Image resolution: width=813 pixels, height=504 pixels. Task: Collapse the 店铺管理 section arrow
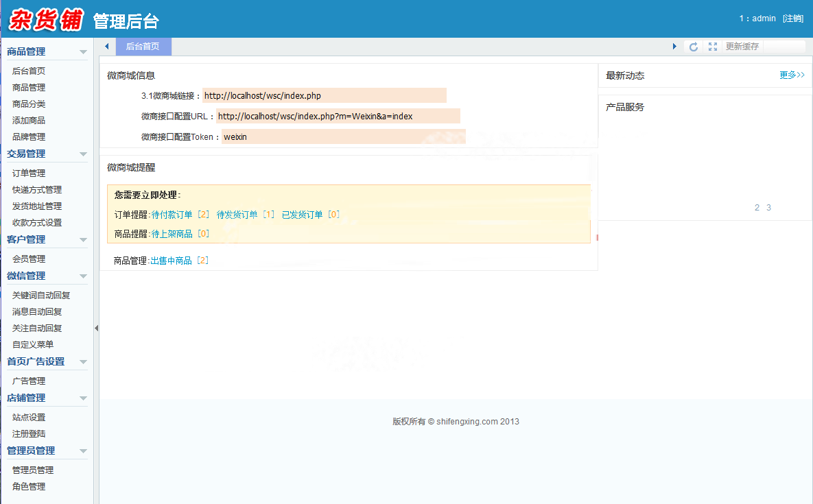[83, 398]
